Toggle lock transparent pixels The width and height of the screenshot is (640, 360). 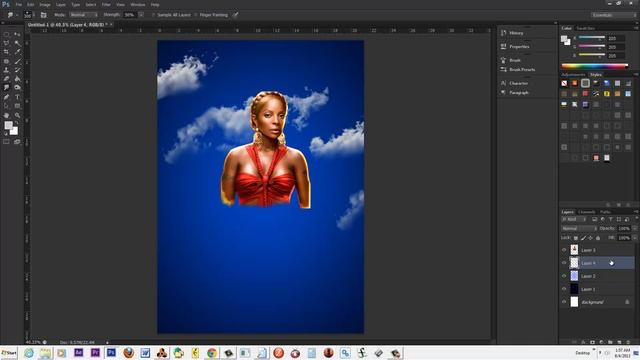click(x=576, y=238)
